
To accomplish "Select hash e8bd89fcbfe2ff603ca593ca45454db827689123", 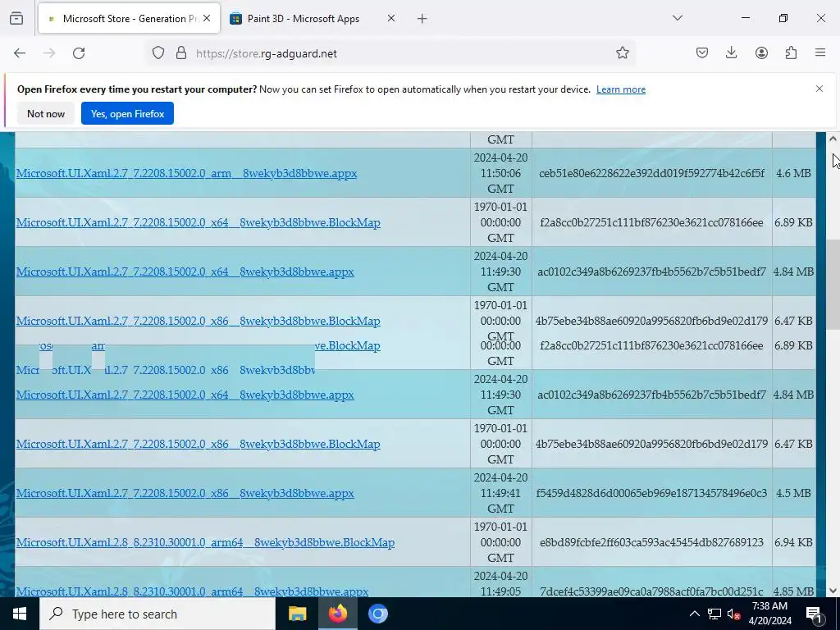I will pyautogui.click(x=651, y=542).
